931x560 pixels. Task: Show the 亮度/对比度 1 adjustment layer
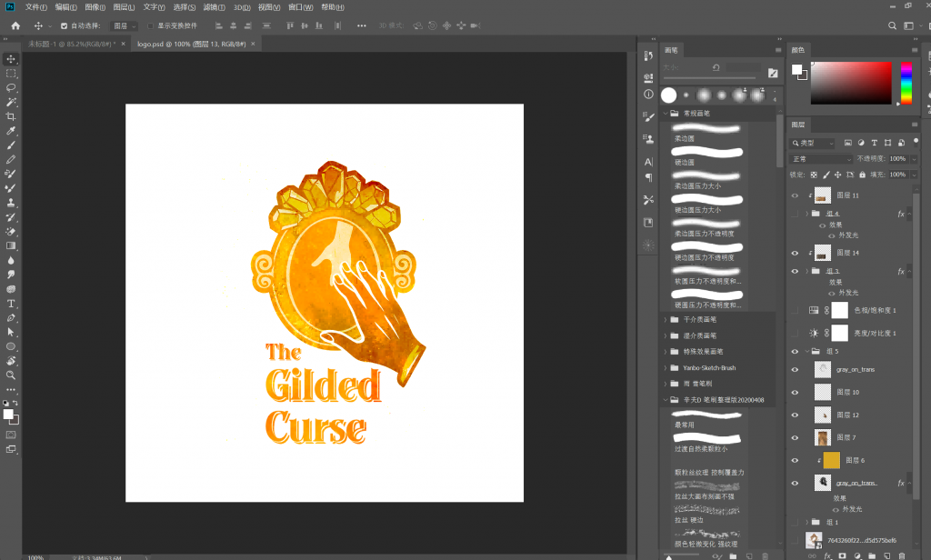pyautogui.click(x=795, y=333)
